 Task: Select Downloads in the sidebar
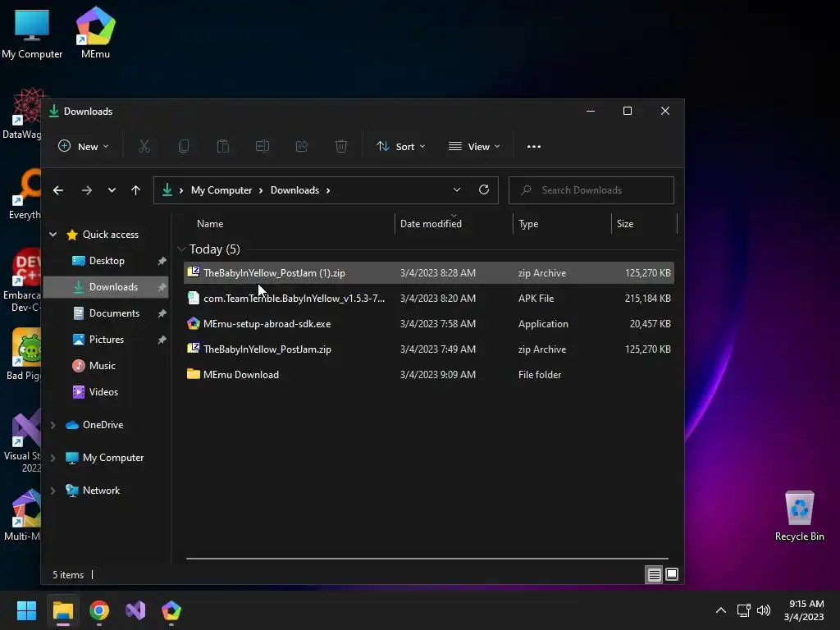(x=106, y=287)
